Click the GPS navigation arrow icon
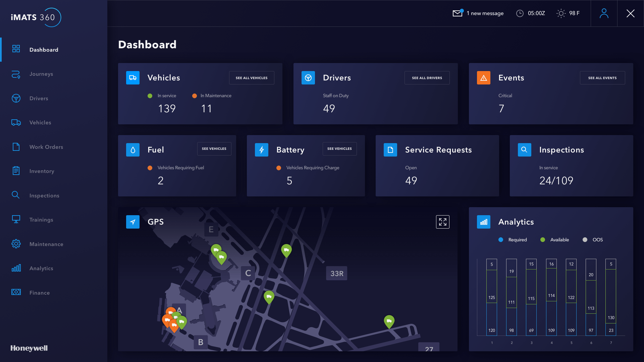This screenshot has width=644, height=362. point(133,222)
